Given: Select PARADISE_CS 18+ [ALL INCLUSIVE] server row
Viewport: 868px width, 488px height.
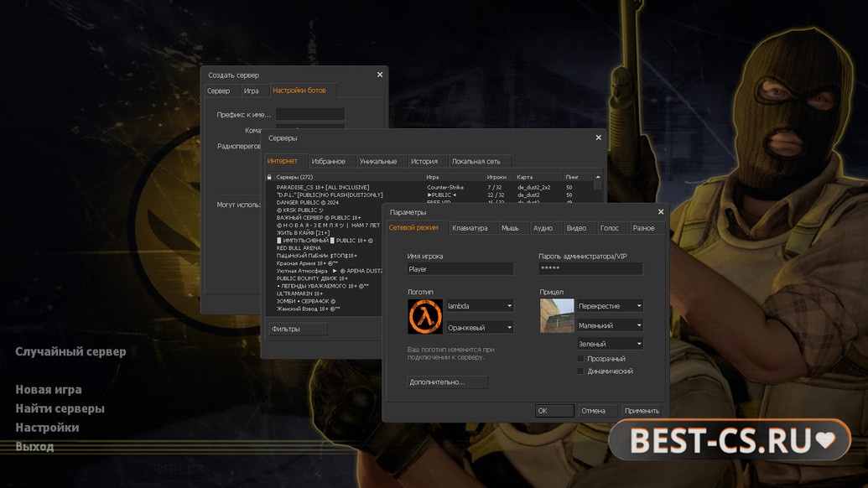Looking at the screenshot, I should [429, 188].
